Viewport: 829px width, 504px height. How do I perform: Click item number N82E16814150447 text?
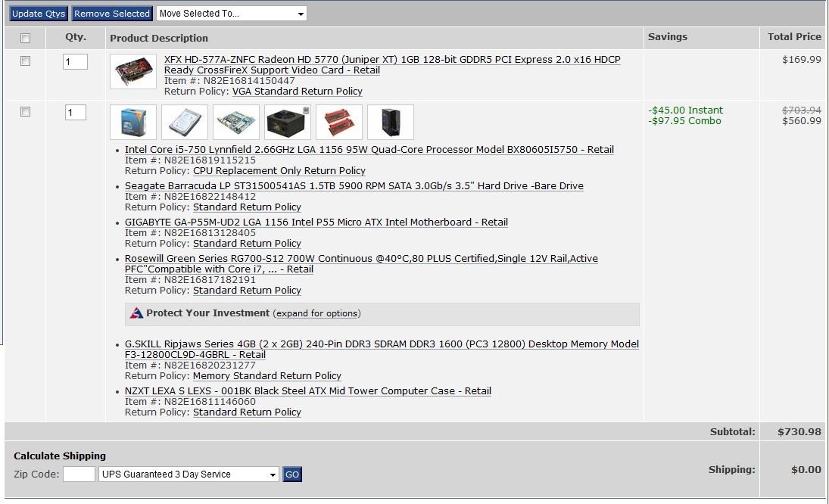coord(250,81)
